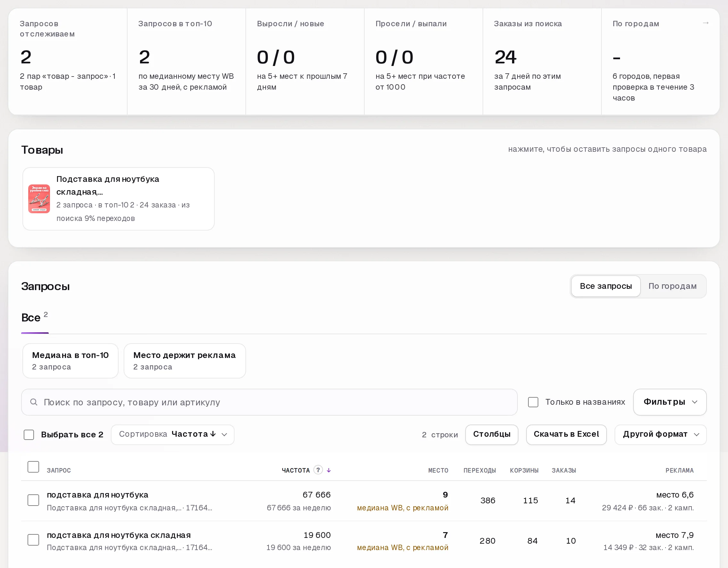Sort by the Заказы column header
728x568 pixels.
click(564, 470)
